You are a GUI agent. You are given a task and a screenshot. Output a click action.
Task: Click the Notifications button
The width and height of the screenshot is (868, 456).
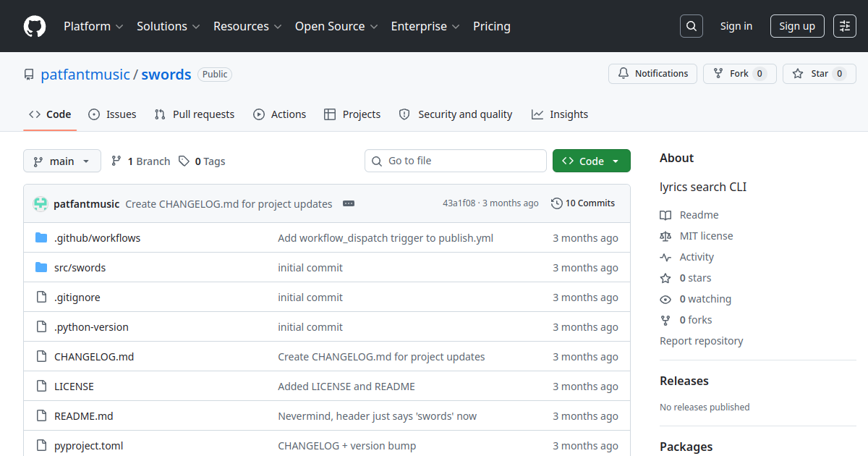coord(653,74)
